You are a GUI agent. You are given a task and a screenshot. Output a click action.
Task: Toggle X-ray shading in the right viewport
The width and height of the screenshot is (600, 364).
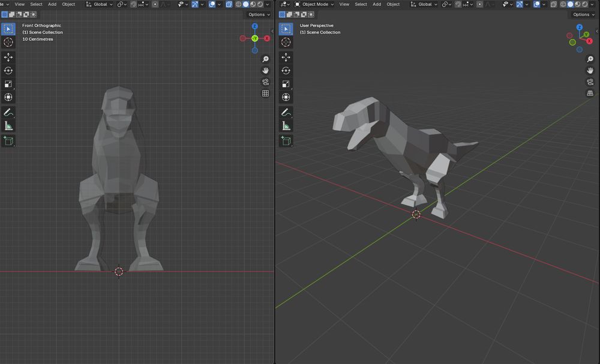pyautogui.click(x=554, y=4)
